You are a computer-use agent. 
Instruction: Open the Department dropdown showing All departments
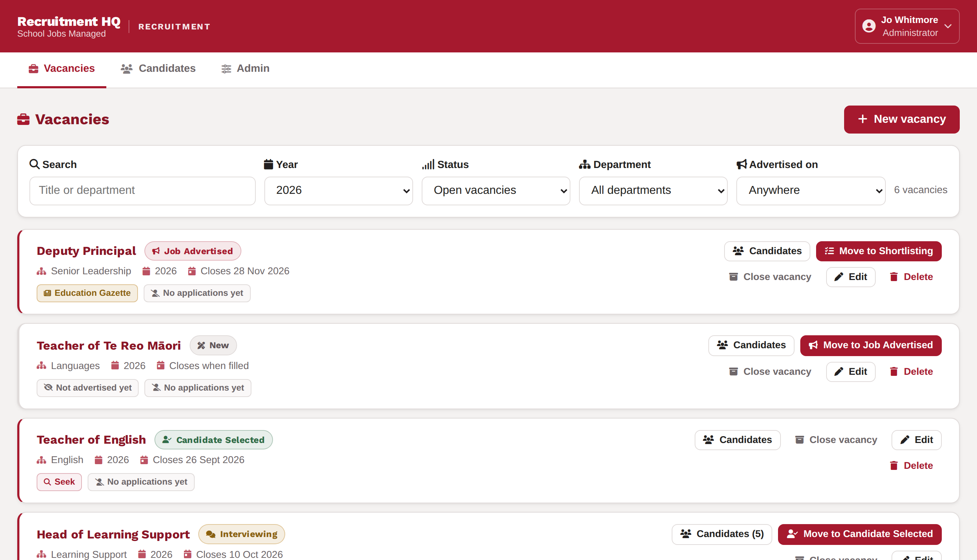(653, 190)
